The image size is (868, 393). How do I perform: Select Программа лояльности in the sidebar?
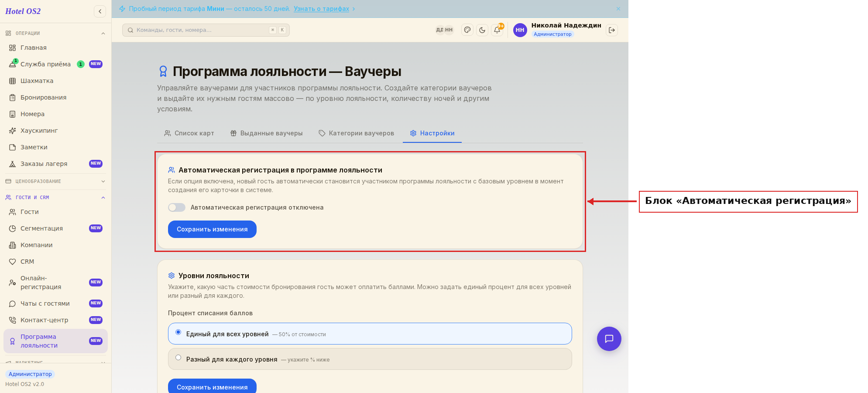(x=55, y=341)
